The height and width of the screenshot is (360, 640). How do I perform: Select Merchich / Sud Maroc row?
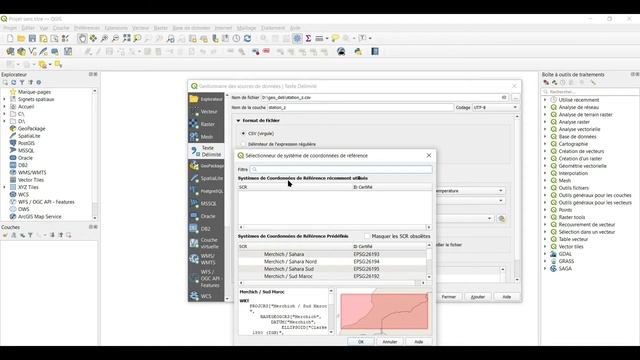click(333, 276)
